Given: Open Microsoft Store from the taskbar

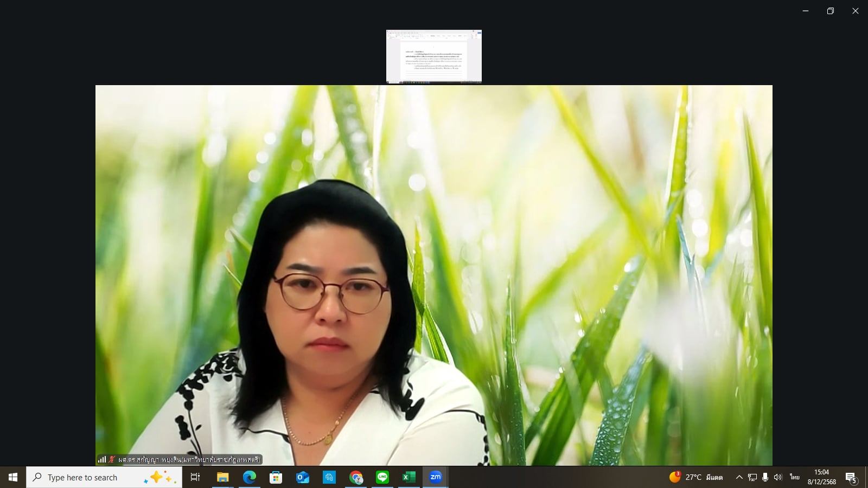Looking at the screenshot, I should 276,477.
